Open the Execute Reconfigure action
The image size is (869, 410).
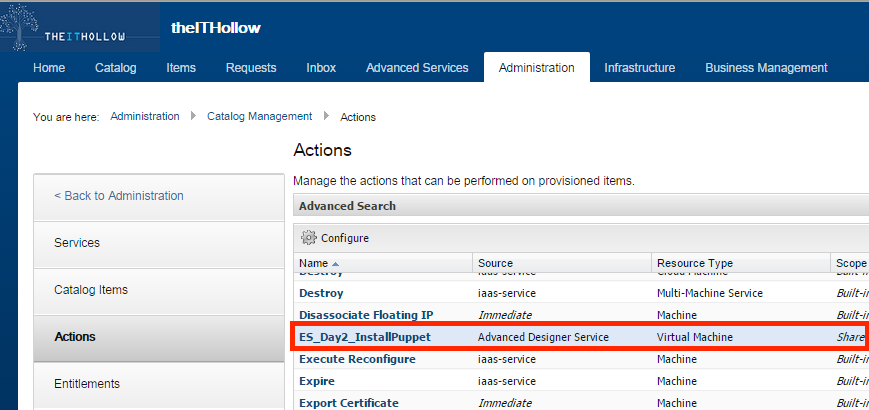point(357,359)
